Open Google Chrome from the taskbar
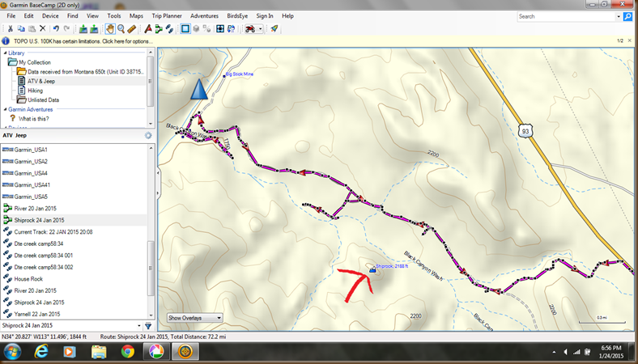This screenshot has height=364, width=638. tap(128, 351)
